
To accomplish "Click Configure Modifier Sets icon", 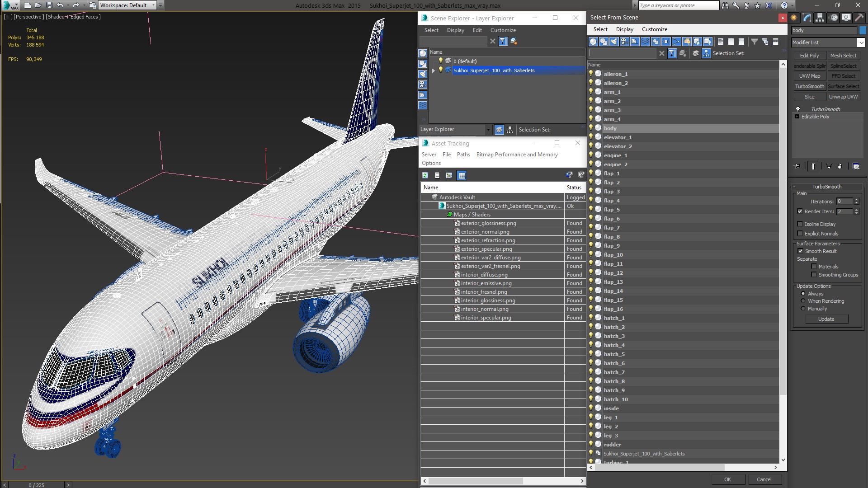I will point(856,166).
